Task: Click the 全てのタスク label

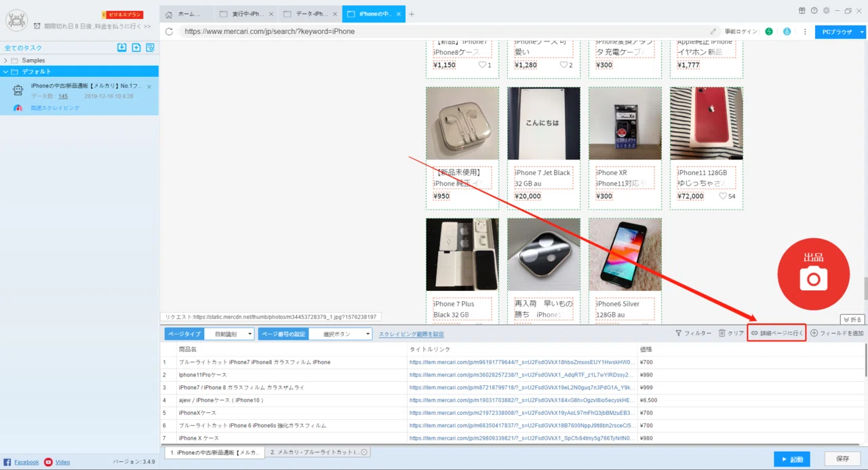Action: [23, 47]
